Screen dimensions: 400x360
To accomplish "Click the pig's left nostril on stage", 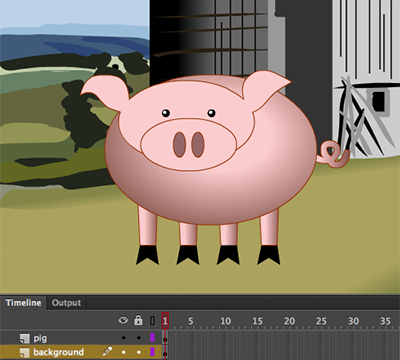I will [x=179, y=145].
